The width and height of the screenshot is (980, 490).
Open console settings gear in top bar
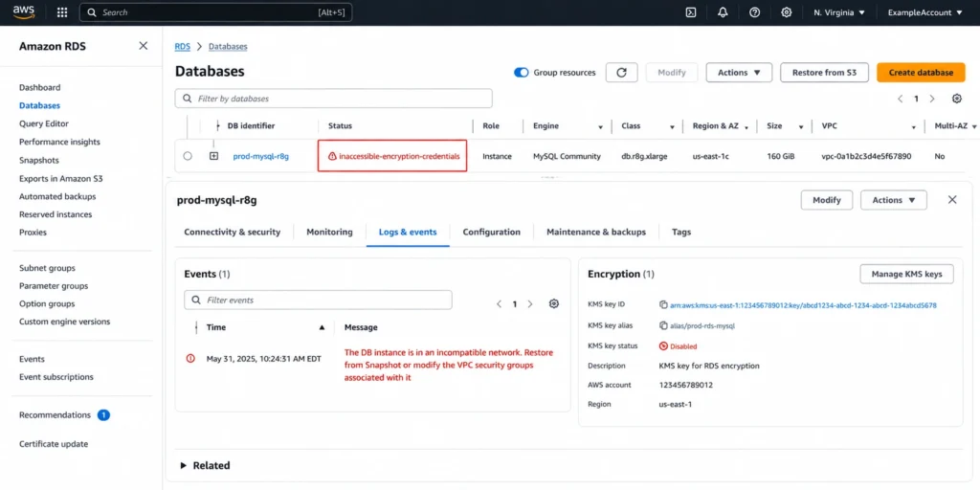pyautogui.click(x=787, y=12)
